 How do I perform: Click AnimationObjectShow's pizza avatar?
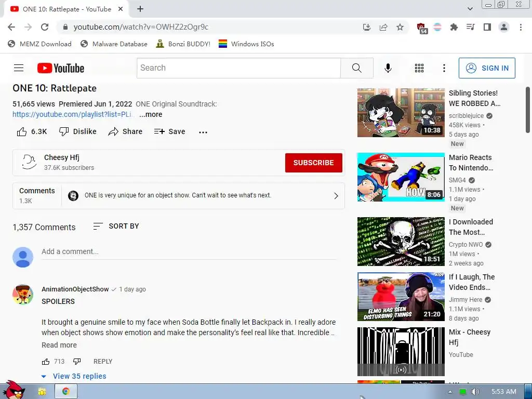click(x=23, y=295)
